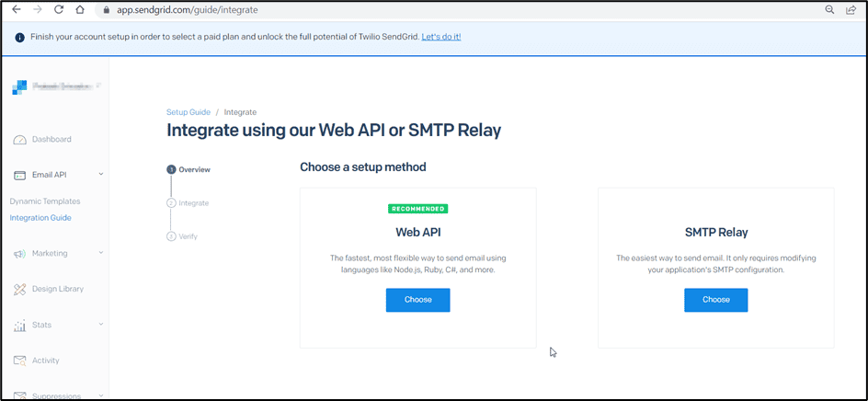Viewport: 868px width, 401px height.
Task: Click the padlock site info icon
Action: 108,10
